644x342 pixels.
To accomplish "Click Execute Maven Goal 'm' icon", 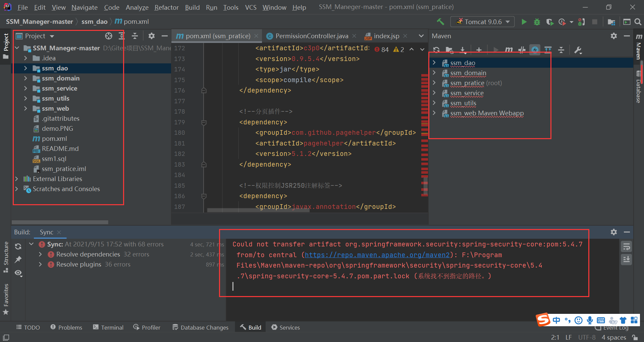I will 509,50.
